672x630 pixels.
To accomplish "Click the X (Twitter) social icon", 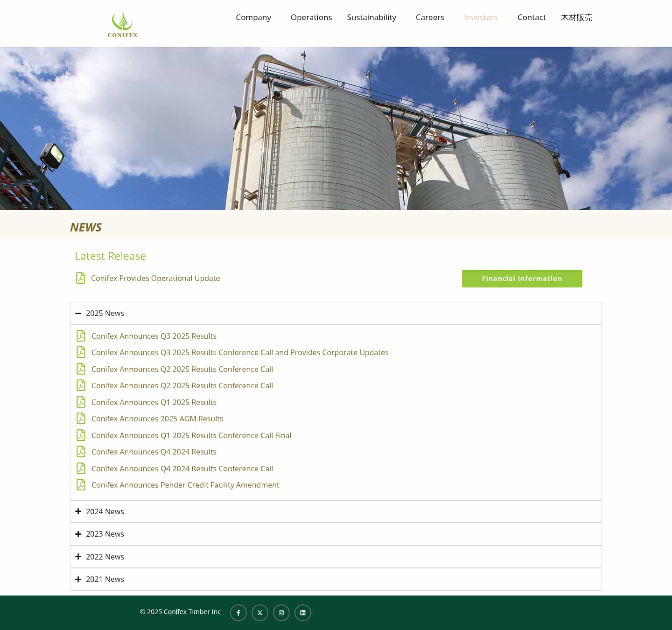I will point(259,612).
